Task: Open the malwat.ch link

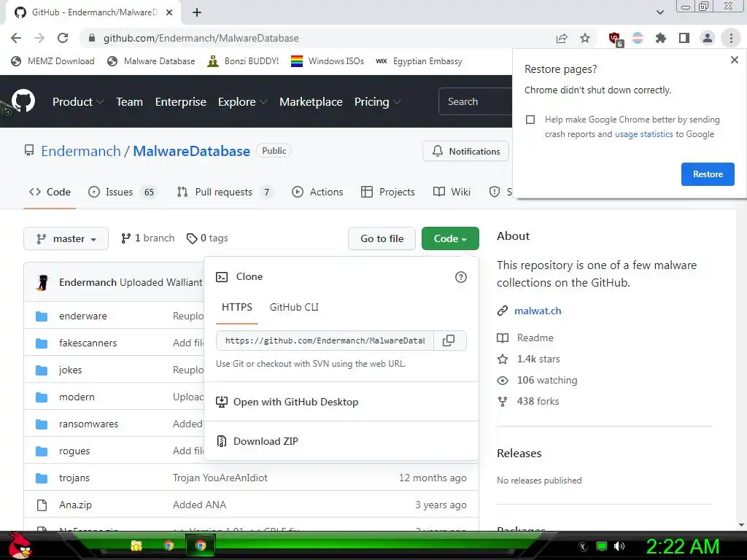Action: (x=538, y=311)
